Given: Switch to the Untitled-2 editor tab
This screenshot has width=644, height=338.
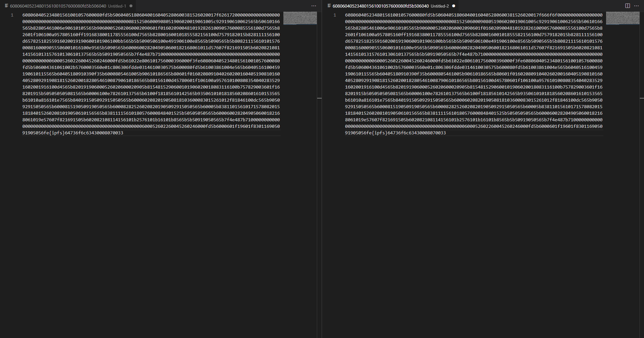Looking at the screenshot, I should (x=391, y=6).
